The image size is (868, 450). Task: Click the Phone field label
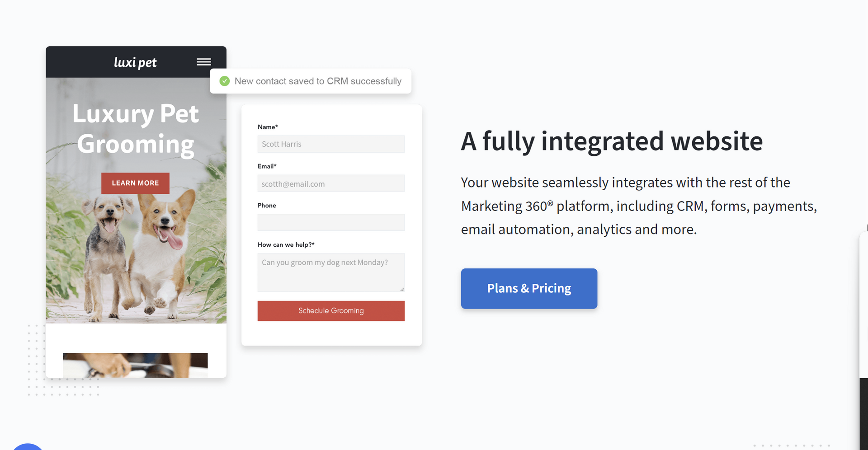(267, 206)
